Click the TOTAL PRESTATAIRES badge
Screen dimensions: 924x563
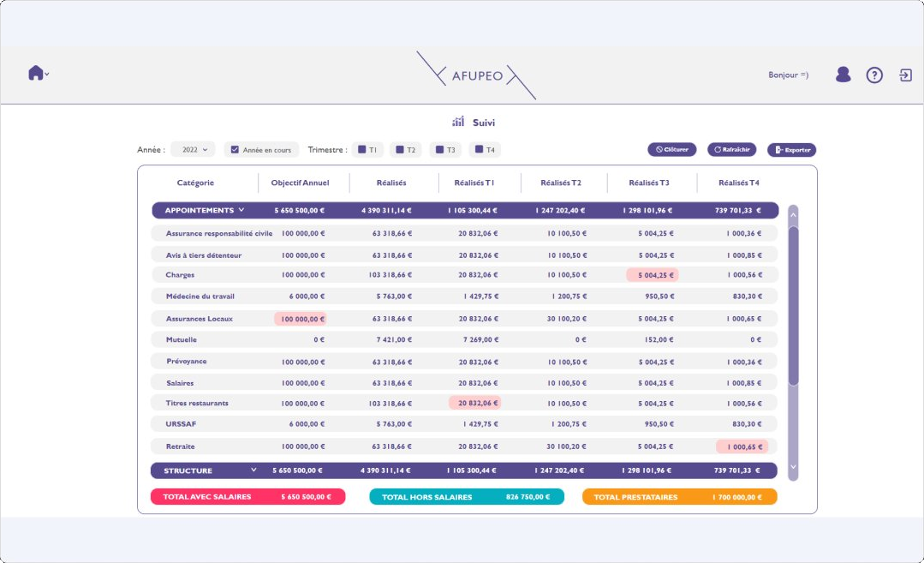pyautogui.click(x=679, y=496)
